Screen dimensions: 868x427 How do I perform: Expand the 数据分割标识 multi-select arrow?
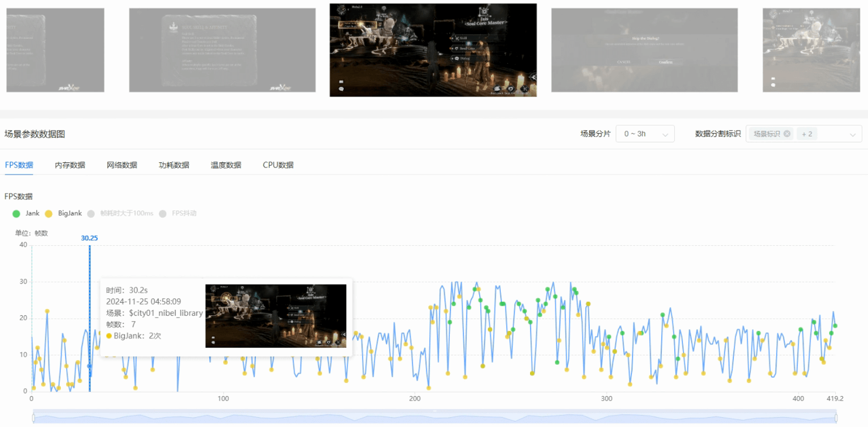852,134
